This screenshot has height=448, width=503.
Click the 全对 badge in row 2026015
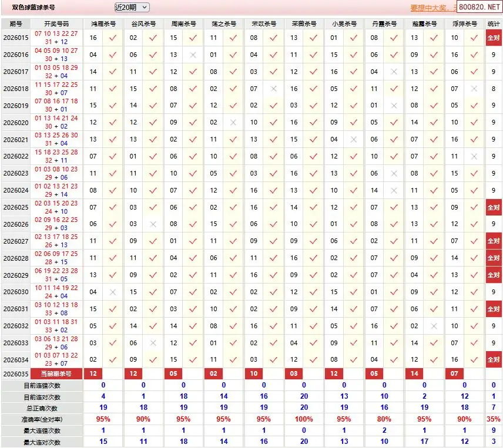pos(493,38)
